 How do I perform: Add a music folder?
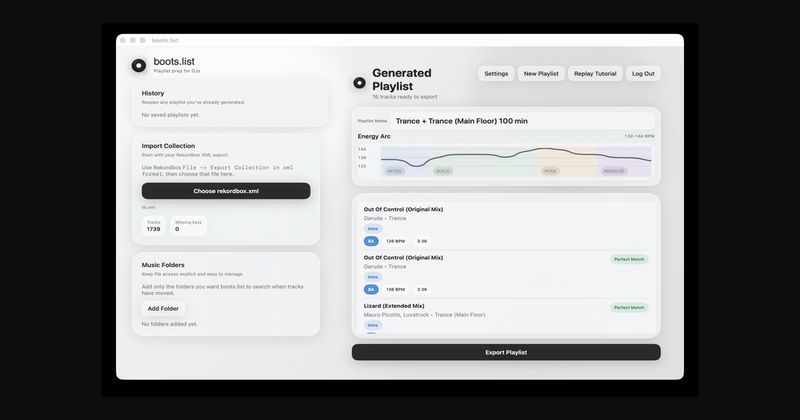(163, 308)
